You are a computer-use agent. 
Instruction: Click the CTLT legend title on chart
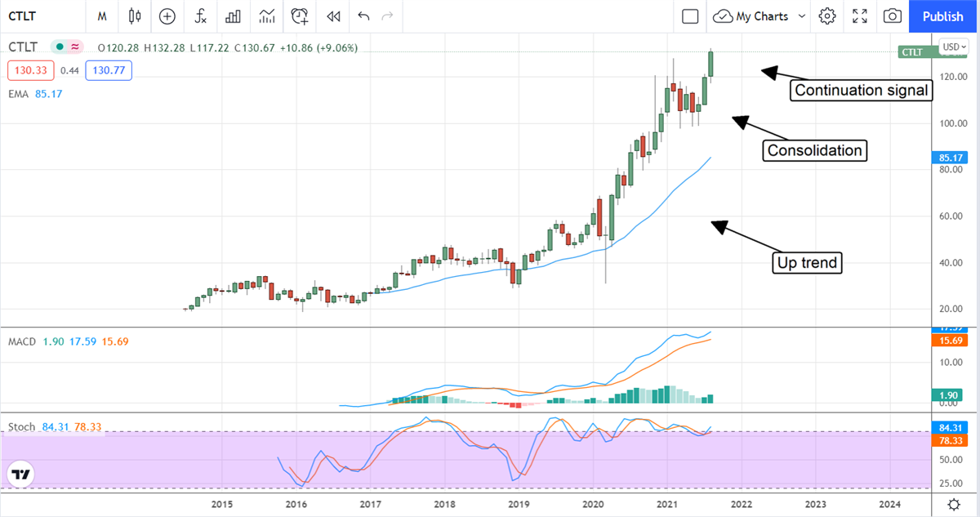click(x=23, y=47)
